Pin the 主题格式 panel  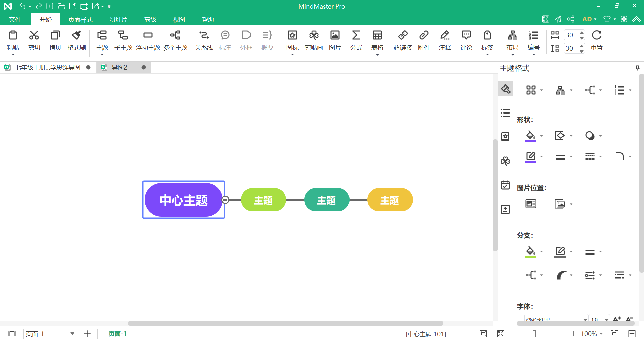pos(637,68)
